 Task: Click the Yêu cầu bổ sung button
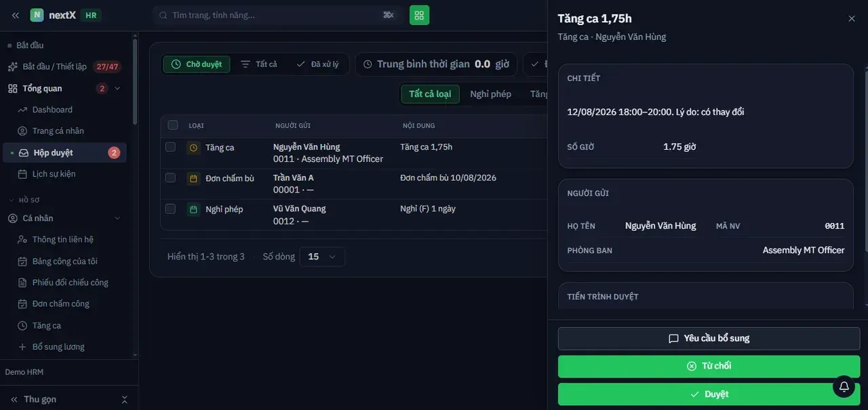click(709, 338)
